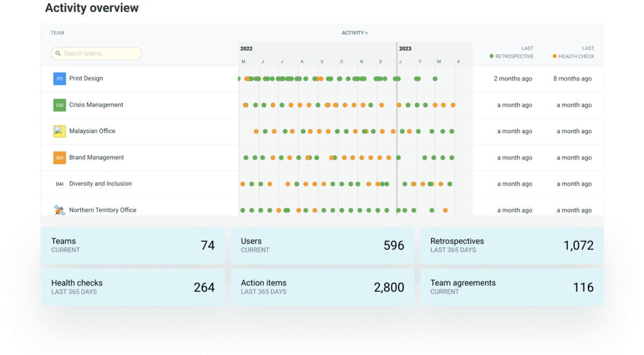Click the magnifier icon in the search box
This screenshot has width=644, height=355.
pos(58,53)
